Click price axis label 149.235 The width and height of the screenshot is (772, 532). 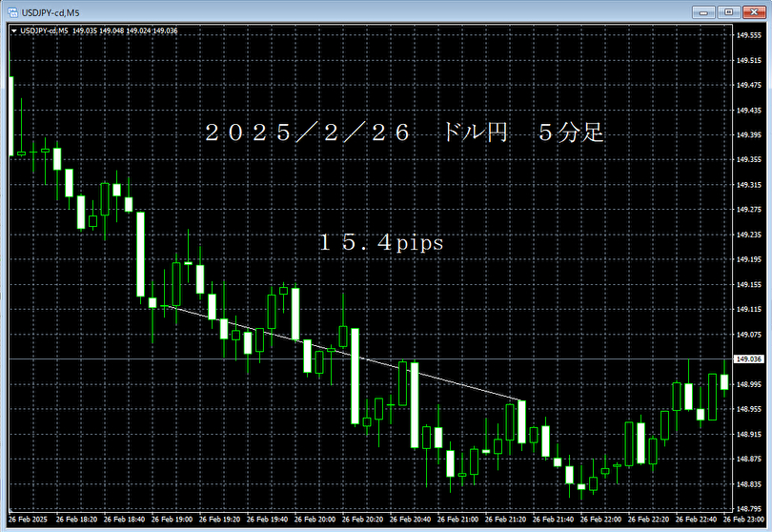pyautogui.click(x=749, y=235)
